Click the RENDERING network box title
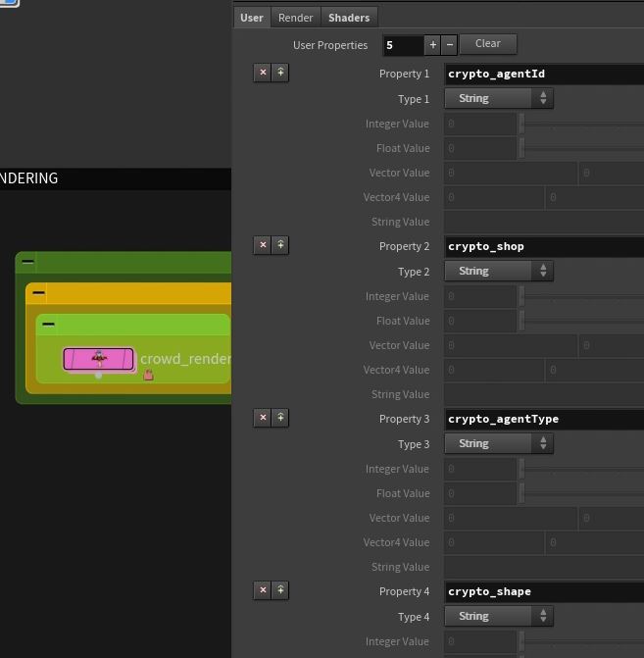 [x=29, y=178]
